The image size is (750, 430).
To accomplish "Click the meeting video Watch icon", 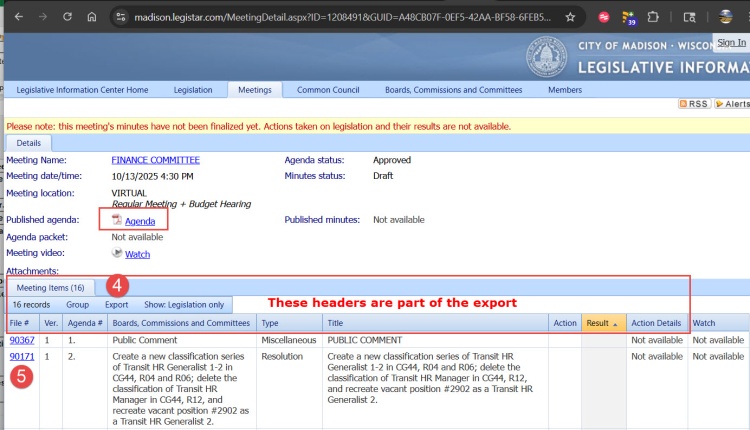I will click(x=117, y=254).
